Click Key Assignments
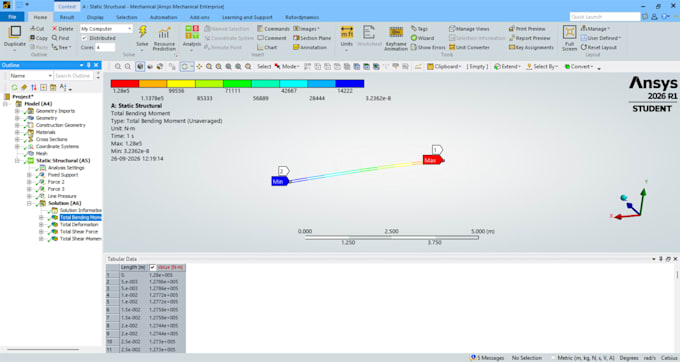The height and width of the screenshot is (362, 680). click(x=531, y=47)
